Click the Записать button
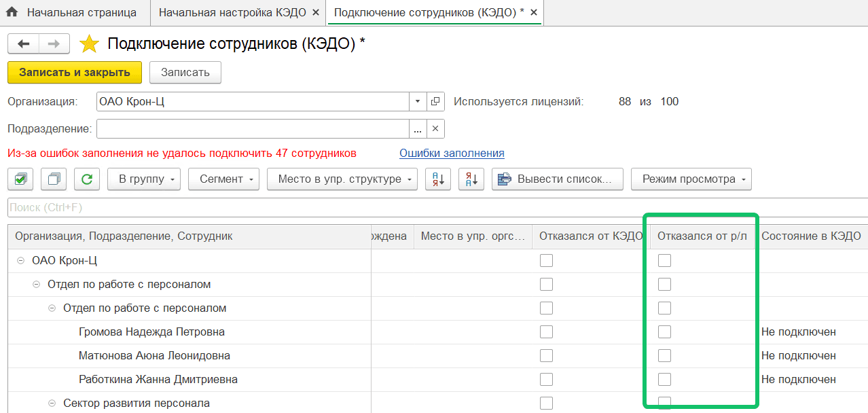 tap(185, 73)
